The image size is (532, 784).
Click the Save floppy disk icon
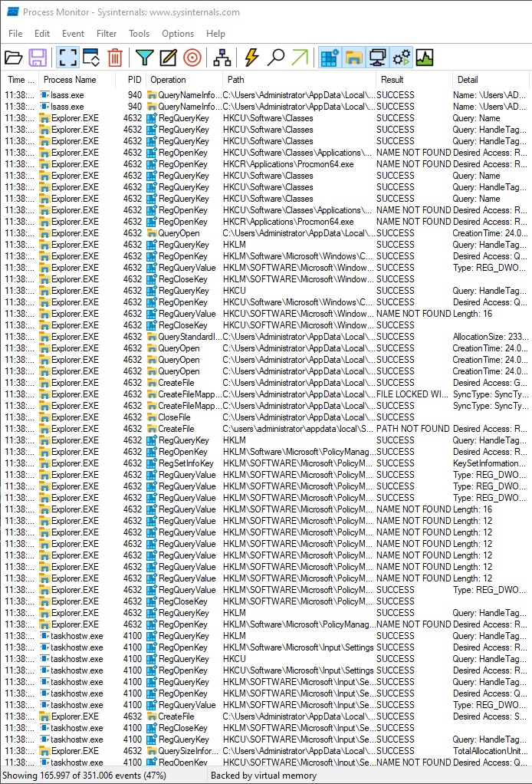38,58
